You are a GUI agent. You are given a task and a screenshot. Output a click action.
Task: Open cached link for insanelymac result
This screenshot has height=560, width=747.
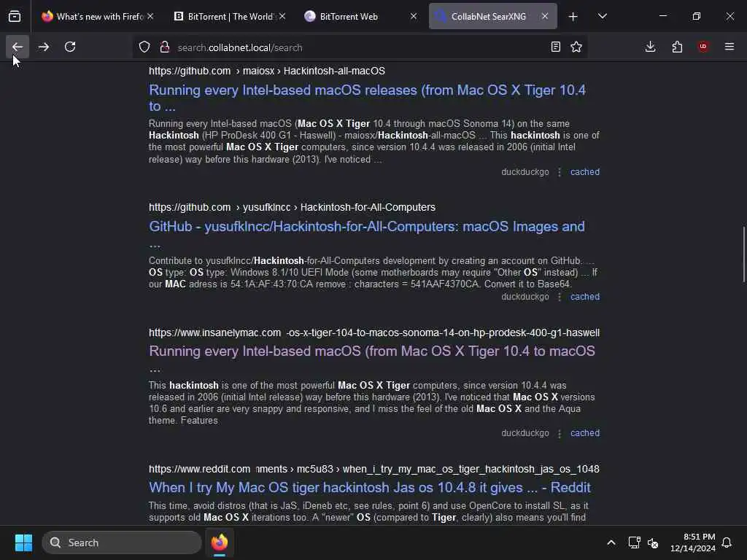coord(585,433)
